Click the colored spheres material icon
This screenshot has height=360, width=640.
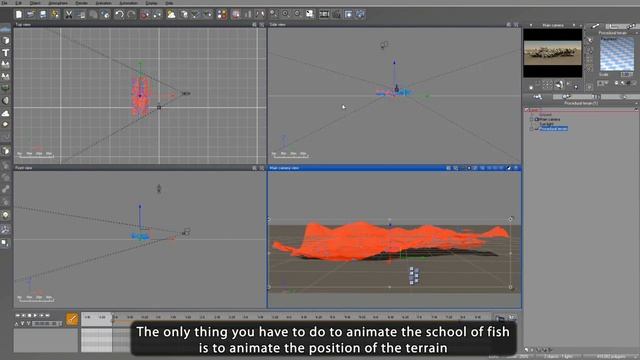[x=222, y=15]
